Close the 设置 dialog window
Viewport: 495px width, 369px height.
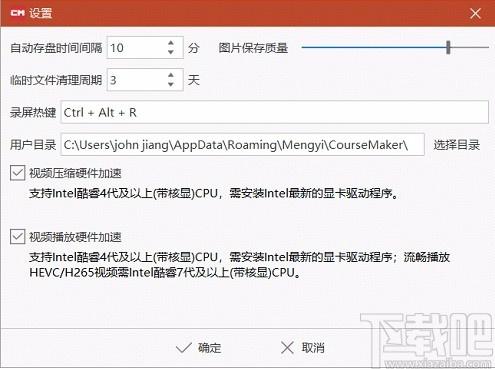pyautogui.click(x=475, y=13)
